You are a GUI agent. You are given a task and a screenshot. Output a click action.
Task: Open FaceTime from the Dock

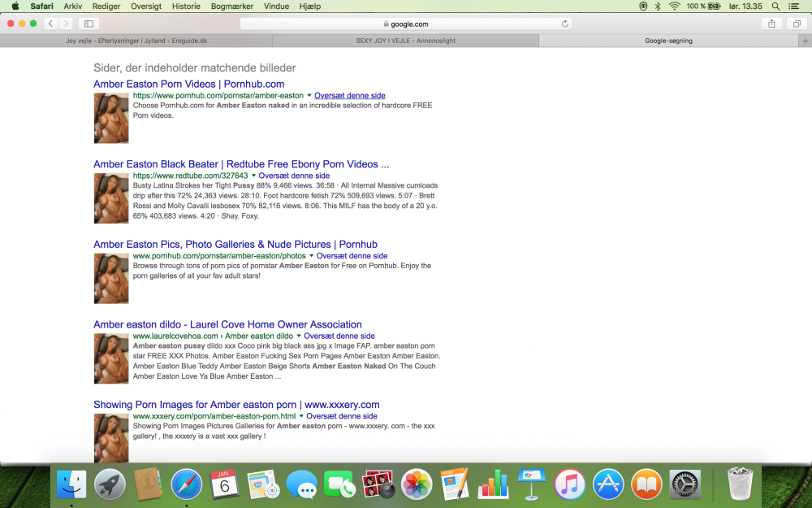point(339,484)
